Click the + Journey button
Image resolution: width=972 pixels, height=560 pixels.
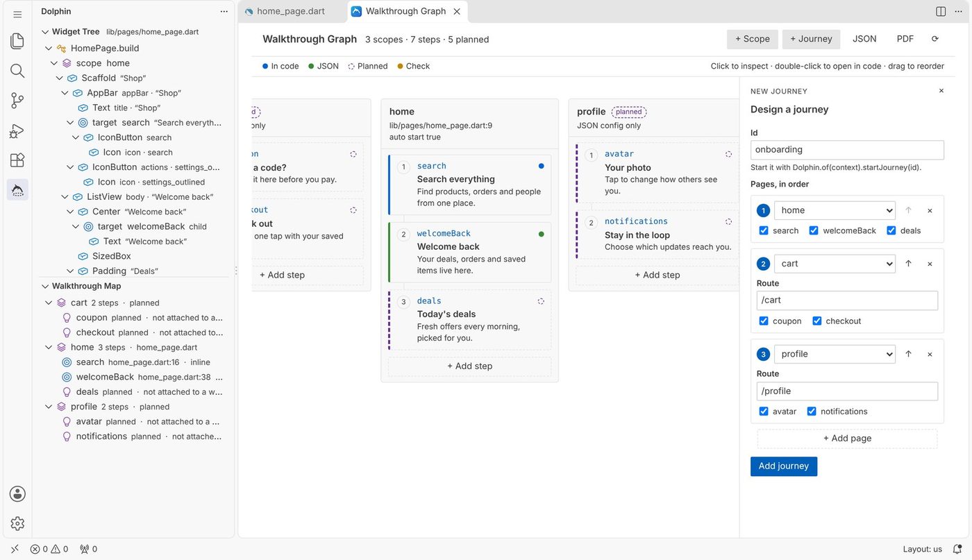pyautogui.click(x=811, y=39)
